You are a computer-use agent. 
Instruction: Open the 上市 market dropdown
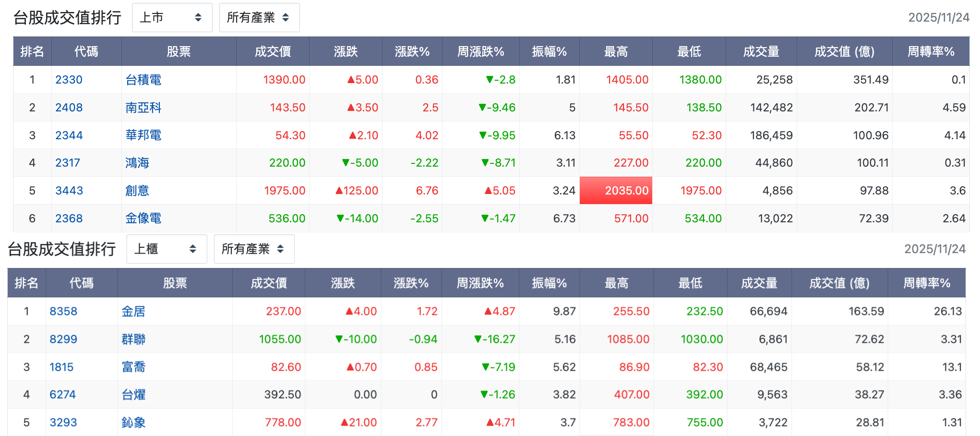click(x=172, y=18)
